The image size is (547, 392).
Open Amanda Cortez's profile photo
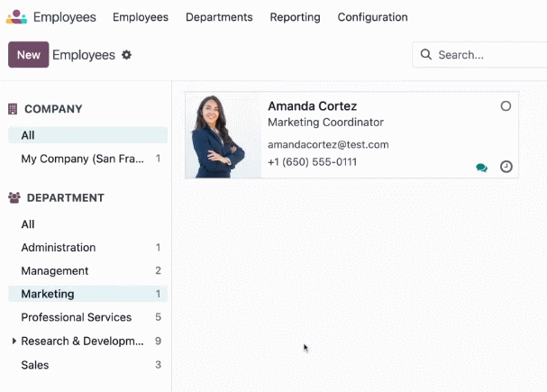[223, 135]
